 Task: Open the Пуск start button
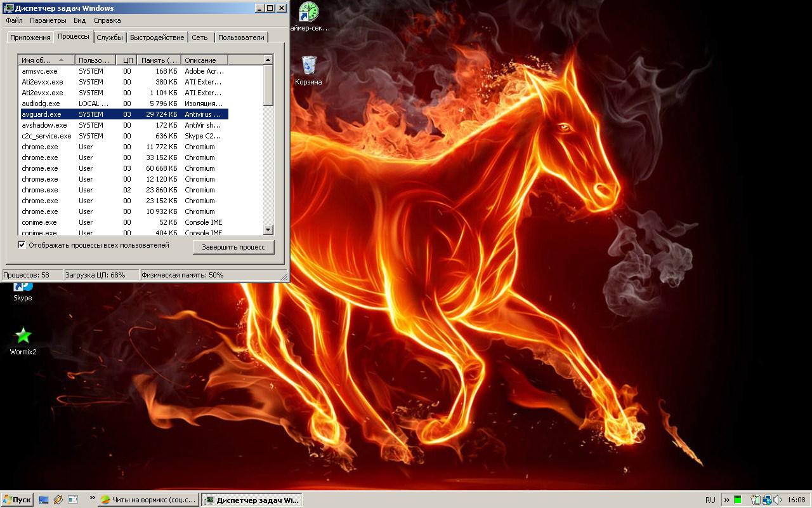[x=17, y=500]
